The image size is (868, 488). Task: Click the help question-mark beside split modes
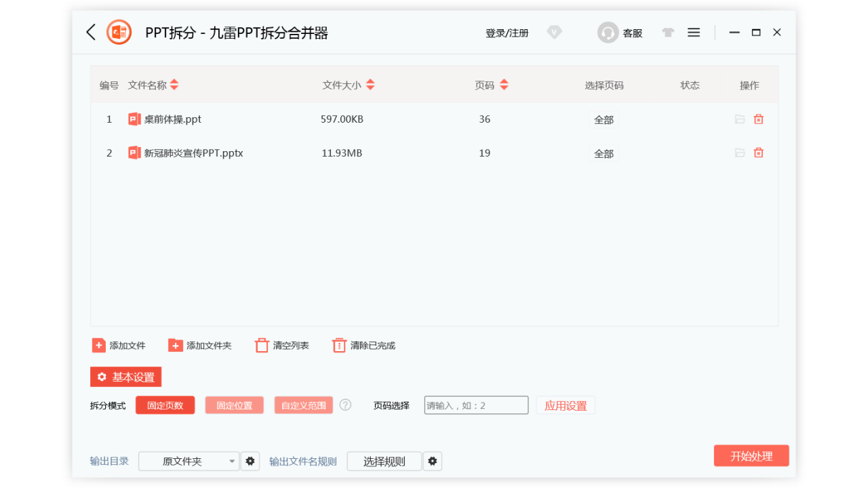pos(345,405)
